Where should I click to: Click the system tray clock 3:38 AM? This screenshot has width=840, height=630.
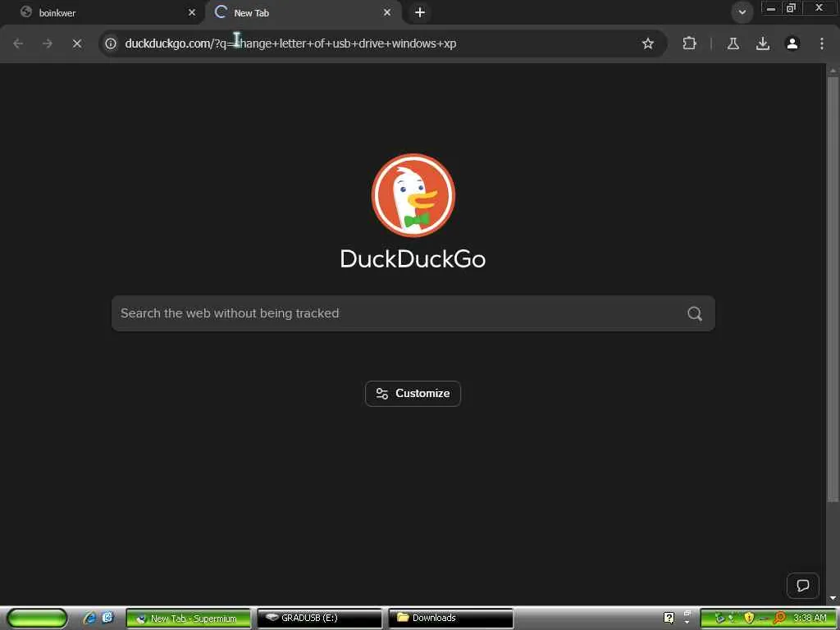pyautogui.click(x=810, y=619)
